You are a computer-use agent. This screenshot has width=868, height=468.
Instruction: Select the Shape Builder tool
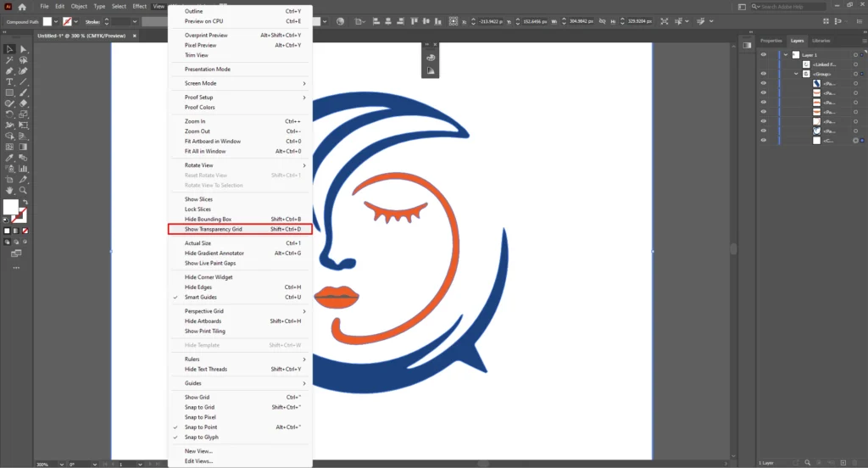pos(9,136)
